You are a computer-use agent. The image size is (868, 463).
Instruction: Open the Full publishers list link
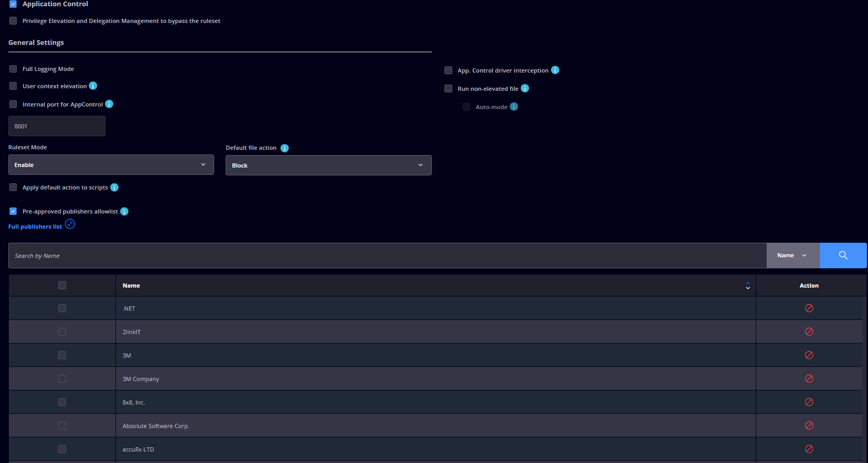click(x=35, y=227)
